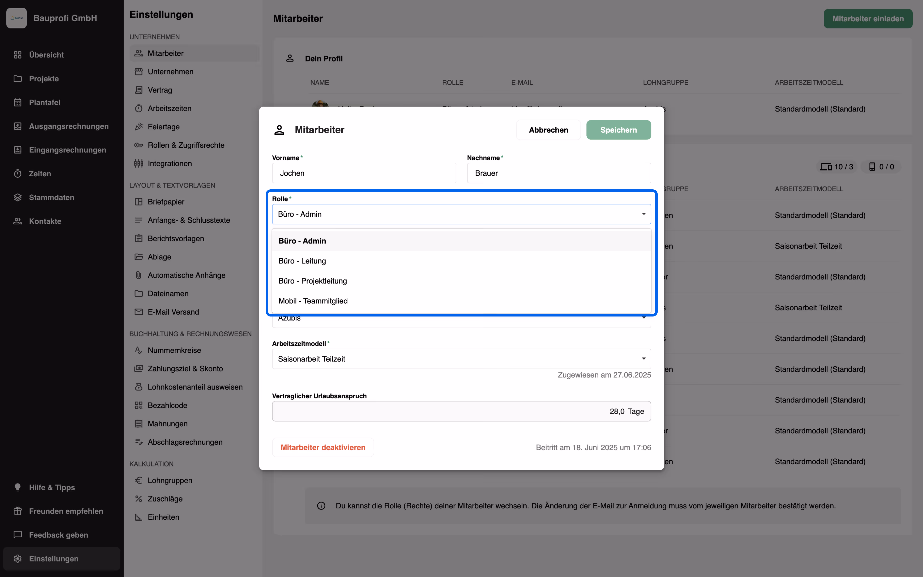Click the Stammdaten layers icon
The height and width of the screenshot is (577, 924).
click(18, 197)
